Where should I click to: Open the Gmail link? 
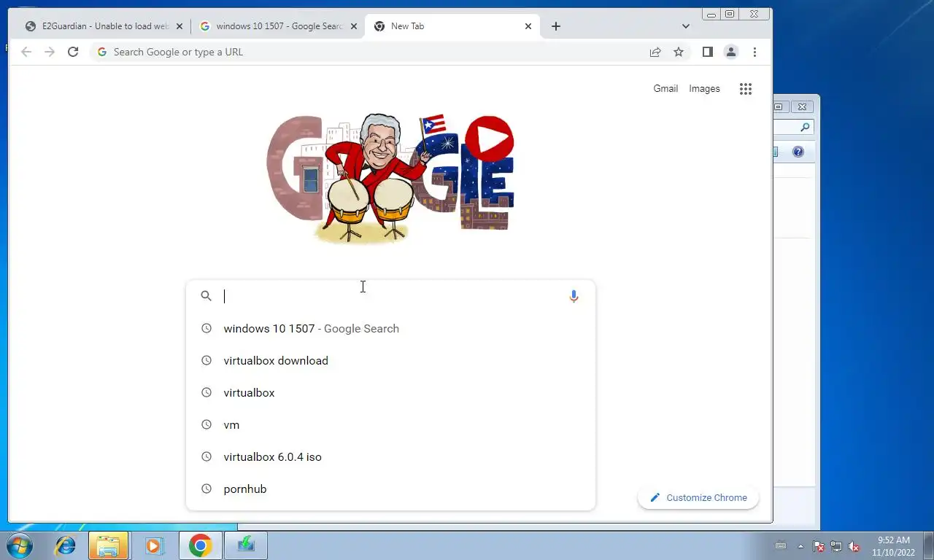665,88
